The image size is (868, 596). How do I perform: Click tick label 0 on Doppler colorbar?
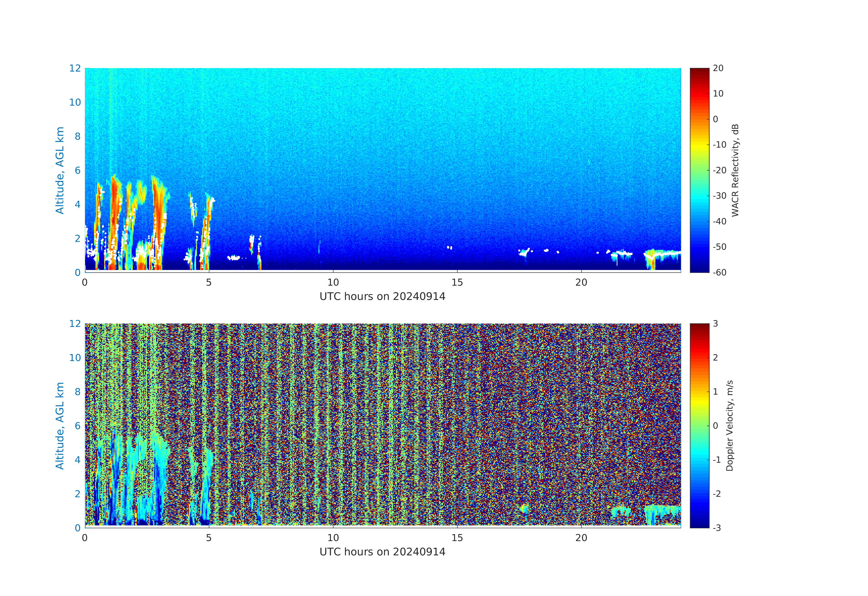pyautogui.click(x=715, y=426)
